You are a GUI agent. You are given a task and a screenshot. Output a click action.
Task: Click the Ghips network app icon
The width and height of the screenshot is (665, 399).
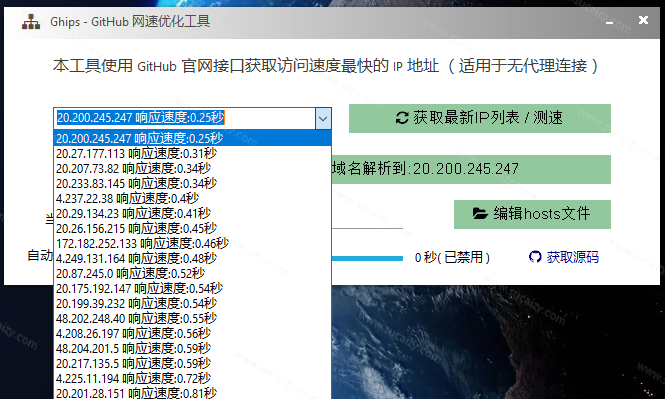31,21
